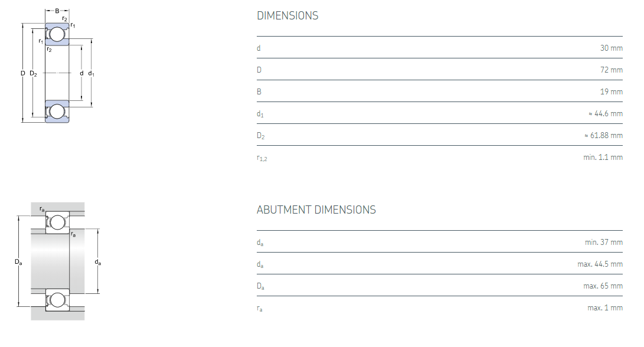Click the min. 1.1 mm value
This screenshot has height=347, width=644.
(603, 157)
